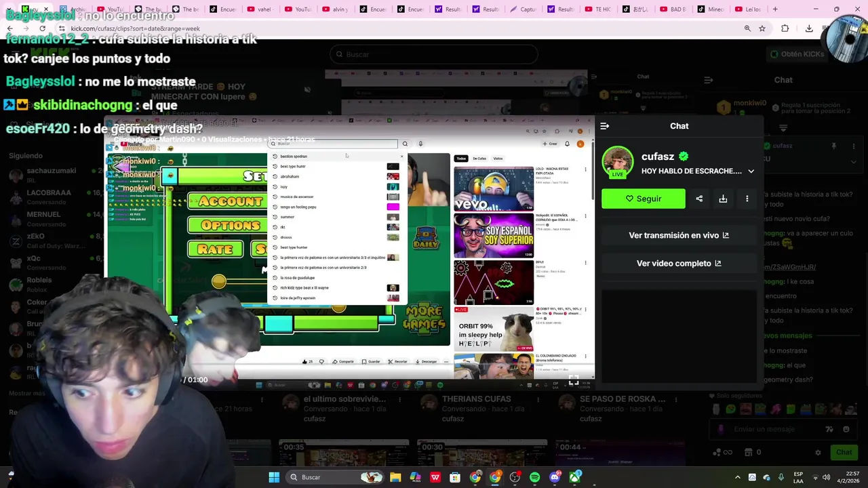
Task: Open chat settings gear icon
Action: pyautogui.click(x=818, y=452)
